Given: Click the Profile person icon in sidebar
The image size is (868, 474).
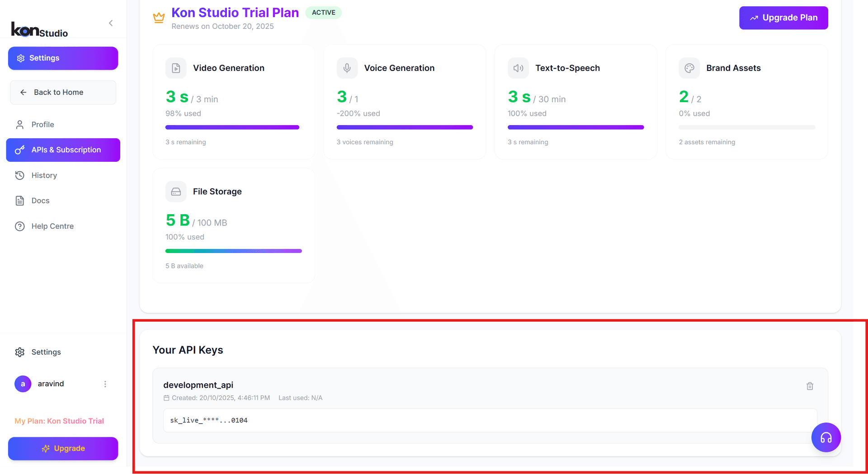Looking at the screenshot, I should [x=19, y=124].
